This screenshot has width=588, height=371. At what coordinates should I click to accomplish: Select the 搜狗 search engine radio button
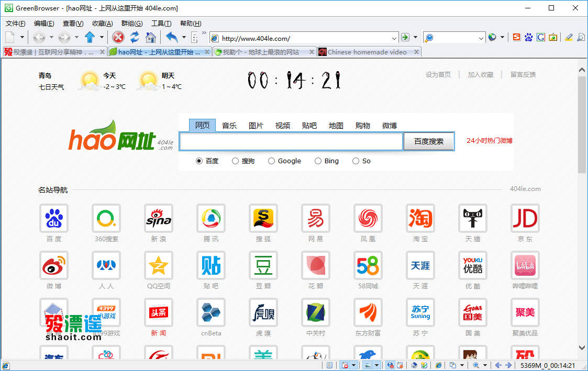coord(235,161)
